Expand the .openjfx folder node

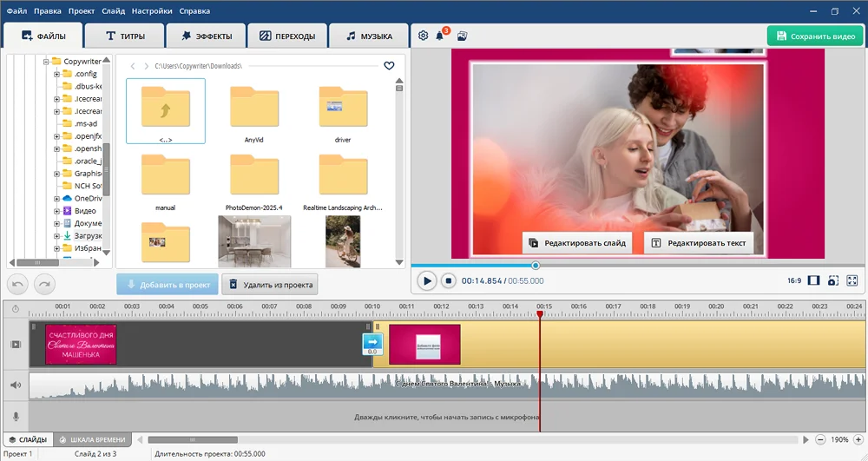click(56, 136)
